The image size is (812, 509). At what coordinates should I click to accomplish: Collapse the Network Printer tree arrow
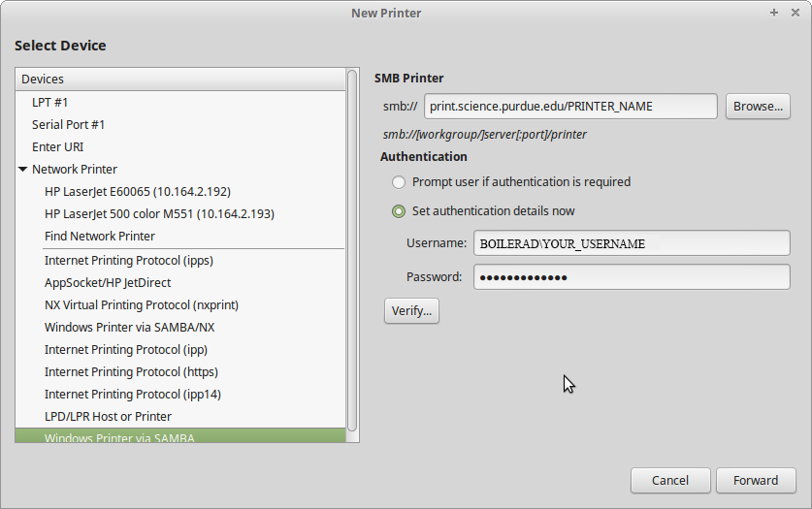click(22, 170)
